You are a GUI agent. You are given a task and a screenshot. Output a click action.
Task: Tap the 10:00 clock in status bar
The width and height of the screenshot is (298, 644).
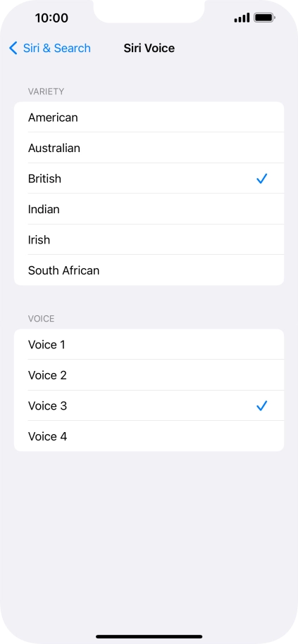(x=51, y=18)
